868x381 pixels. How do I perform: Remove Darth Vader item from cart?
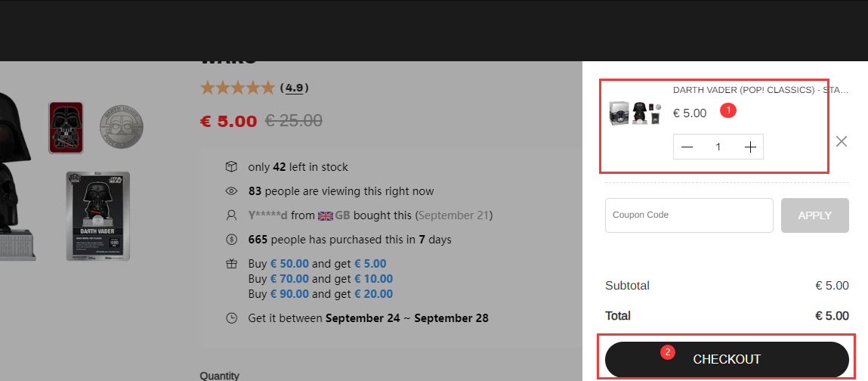842,141
